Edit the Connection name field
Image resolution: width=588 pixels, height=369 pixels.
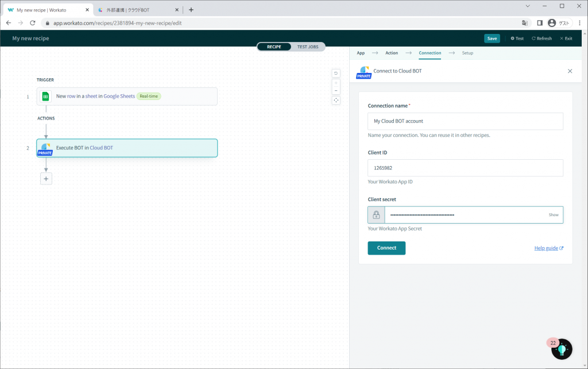pos(465,121)
